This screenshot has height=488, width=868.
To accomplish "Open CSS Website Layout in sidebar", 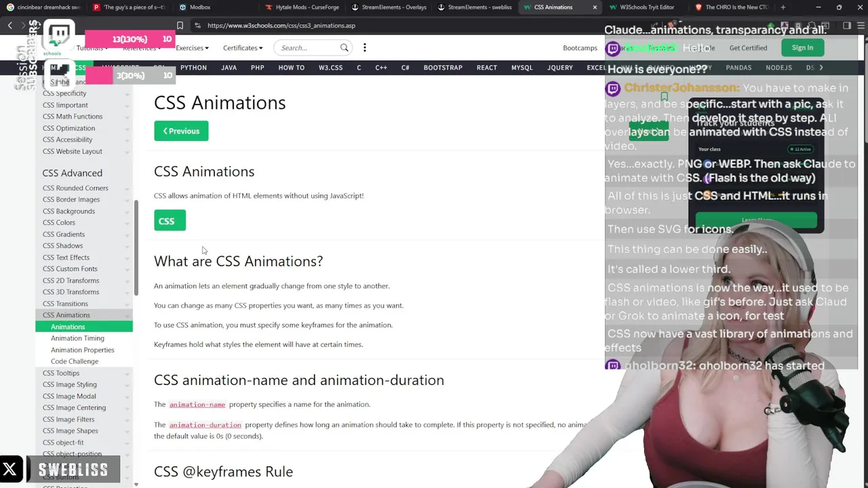I will [73, 151].
